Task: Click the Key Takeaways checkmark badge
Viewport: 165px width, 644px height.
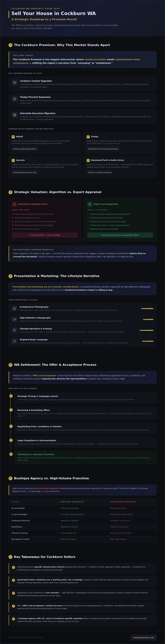Action: (x=10, y=557)
